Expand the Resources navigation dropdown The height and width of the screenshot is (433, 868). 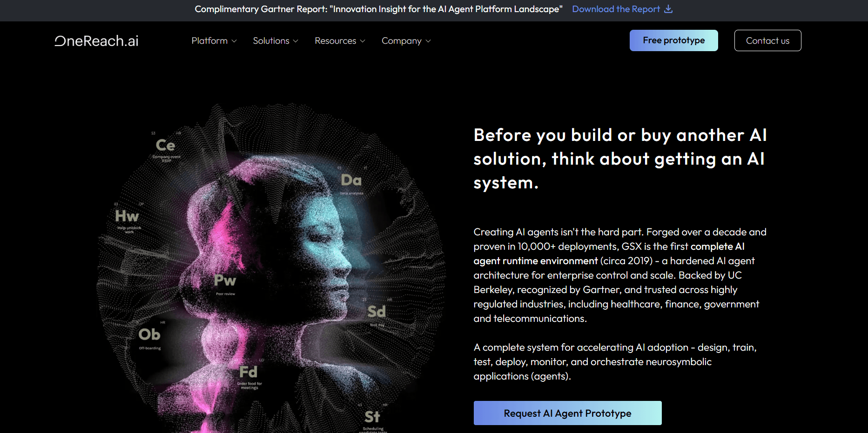340,40
